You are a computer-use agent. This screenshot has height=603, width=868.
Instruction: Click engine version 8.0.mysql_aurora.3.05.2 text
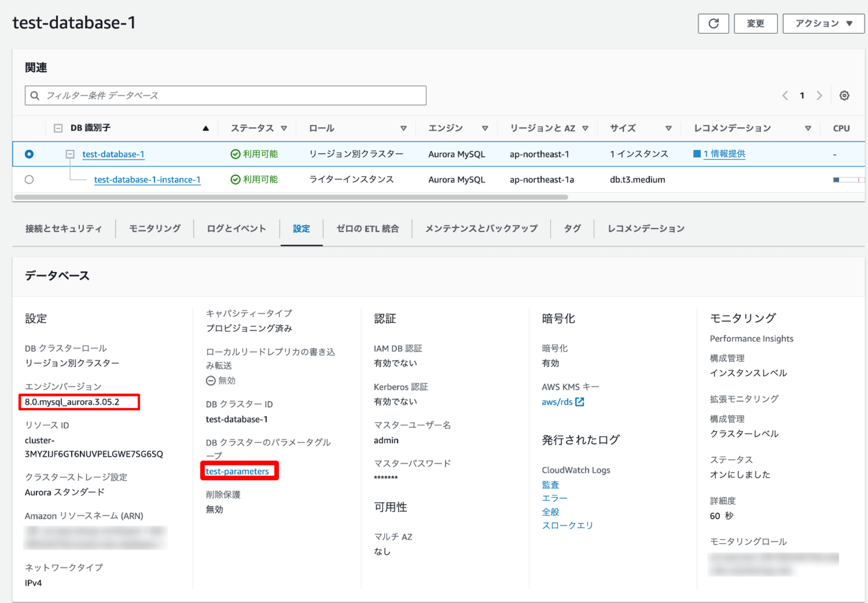pyautogui.click(x=72, y=402)
